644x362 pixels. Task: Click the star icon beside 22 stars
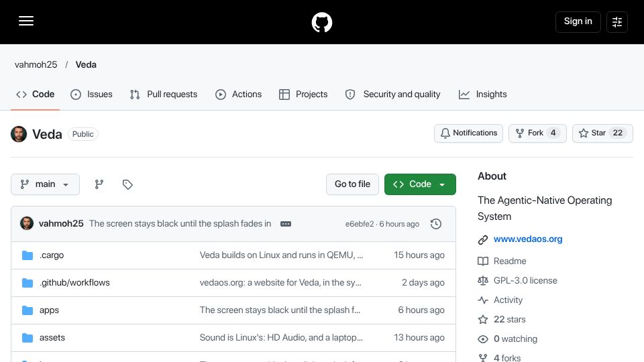coord(483,319)
